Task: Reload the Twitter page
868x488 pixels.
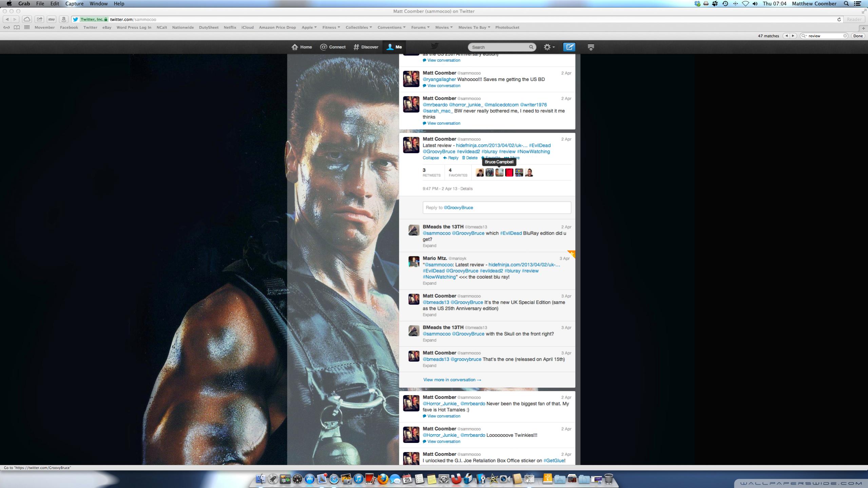Action: (839, 19)
